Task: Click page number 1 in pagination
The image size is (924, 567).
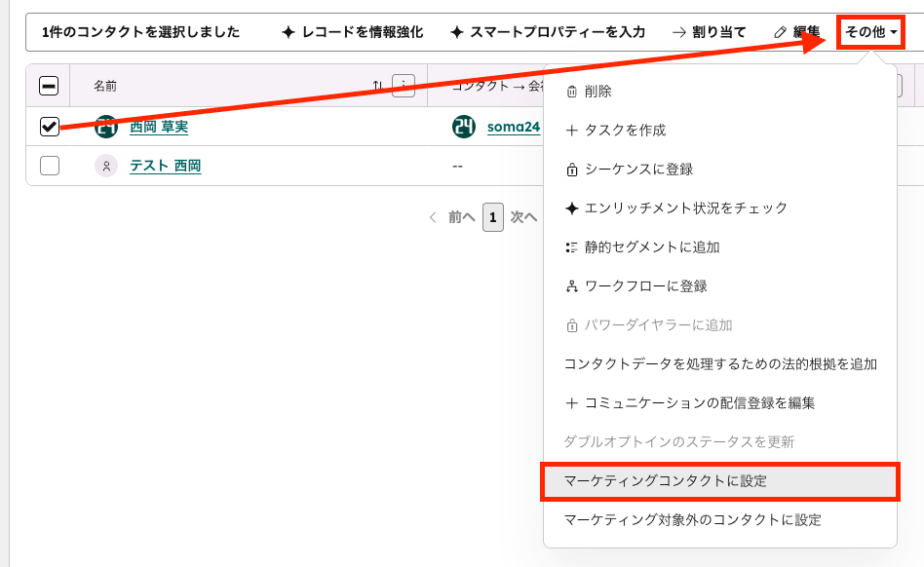Action: 494,216
